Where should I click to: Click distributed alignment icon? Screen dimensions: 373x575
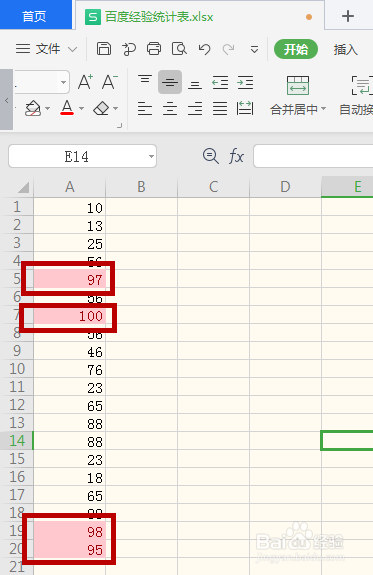click(245, 108)
